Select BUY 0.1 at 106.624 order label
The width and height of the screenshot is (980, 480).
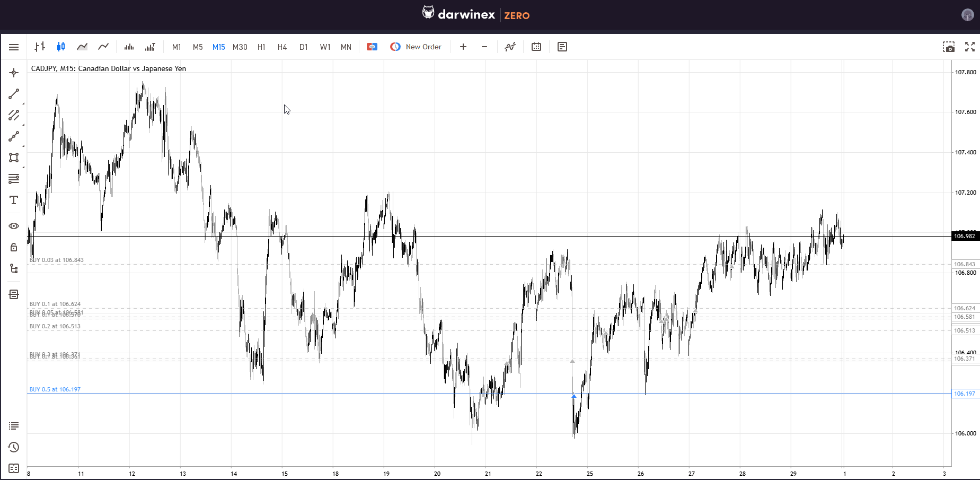[55, 304]
